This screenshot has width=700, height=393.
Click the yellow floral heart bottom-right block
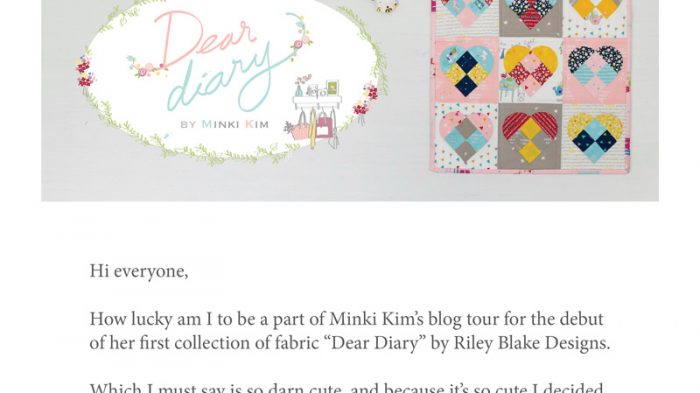tap(594, 137)
